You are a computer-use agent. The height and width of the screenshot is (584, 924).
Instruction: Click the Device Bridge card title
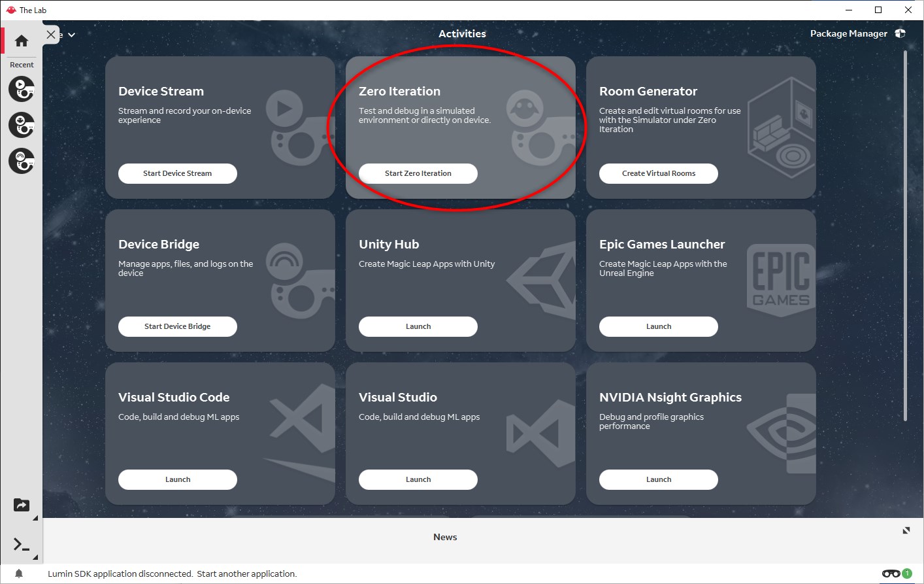[x=159, y=244]
